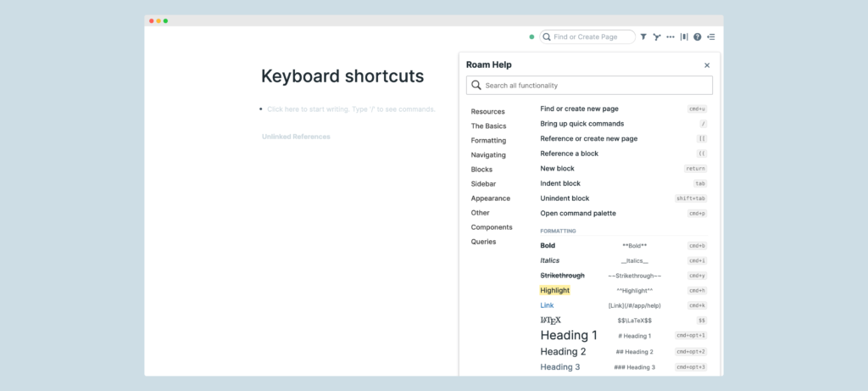Viewport: 868px width, 391px height.
Task: Click the block bullet on the page
Action: point(261,109)
